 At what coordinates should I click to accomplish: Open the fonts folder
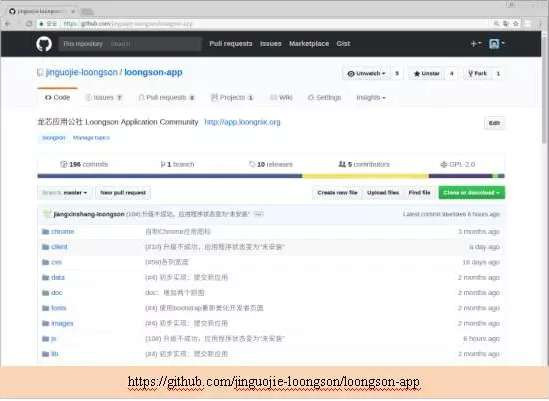[58, 308]
